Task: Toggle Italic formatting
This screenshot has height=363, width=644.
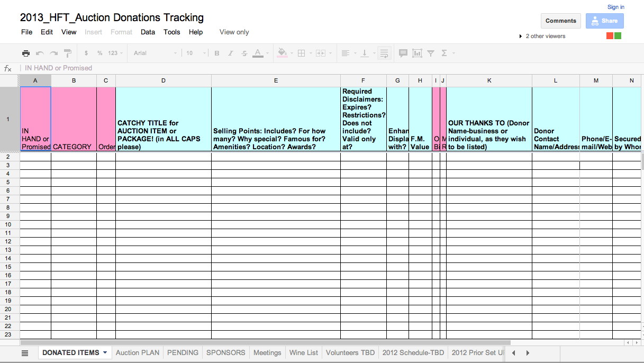Action: point(231,53)
